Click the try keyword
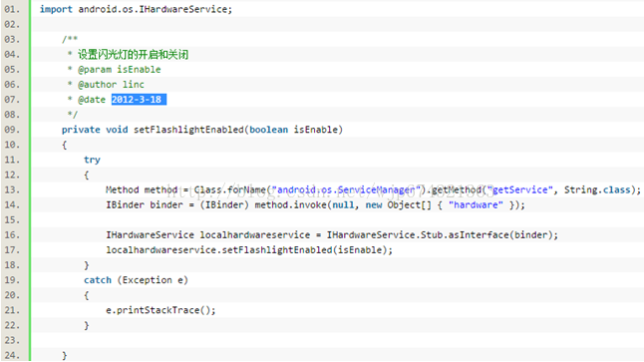The width and height of the screenshot is (644, 362). (x=92, y=160)
